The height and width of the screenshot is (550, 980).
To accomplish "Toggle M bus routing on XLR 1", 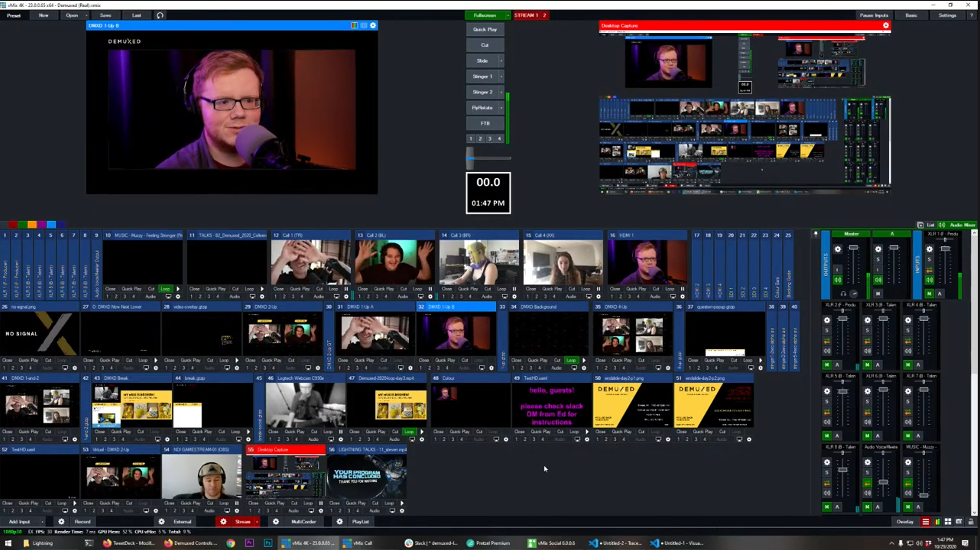I will tap(929, 294).
